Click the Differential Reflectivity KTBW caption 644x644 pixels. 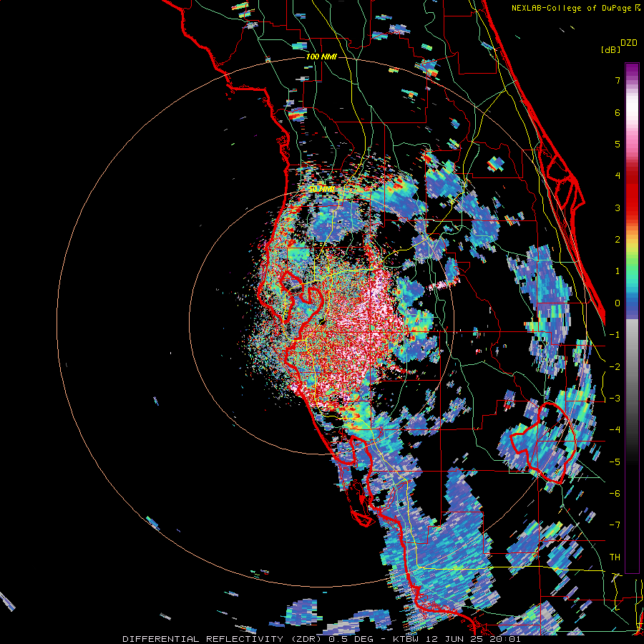coord(321,639)
